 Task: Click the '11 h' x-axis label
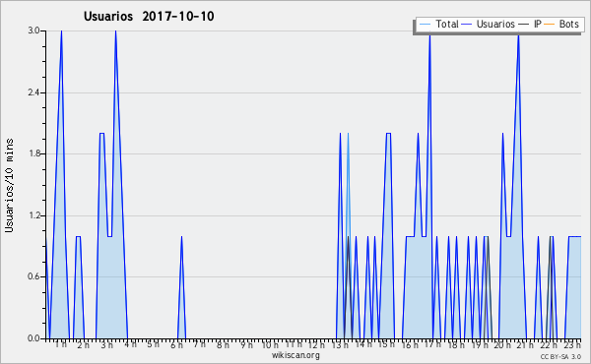point(294,344)
